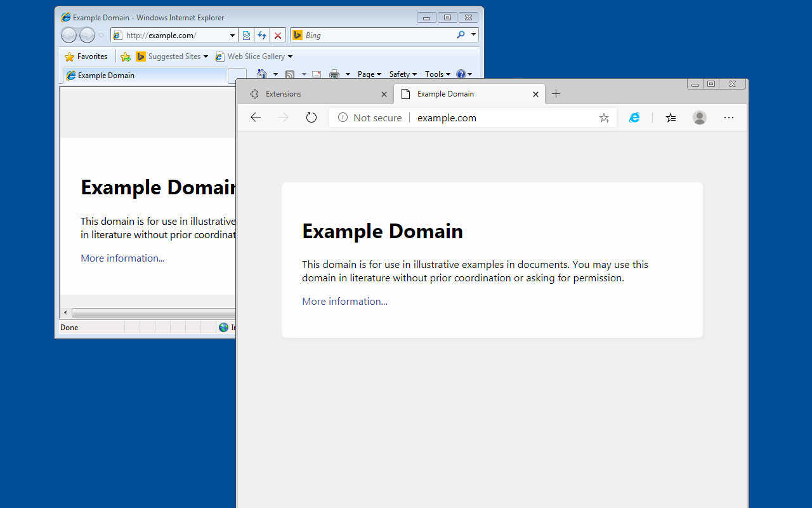Maximize the Edge window
The image size is (812, 508).
click(711, 84)
